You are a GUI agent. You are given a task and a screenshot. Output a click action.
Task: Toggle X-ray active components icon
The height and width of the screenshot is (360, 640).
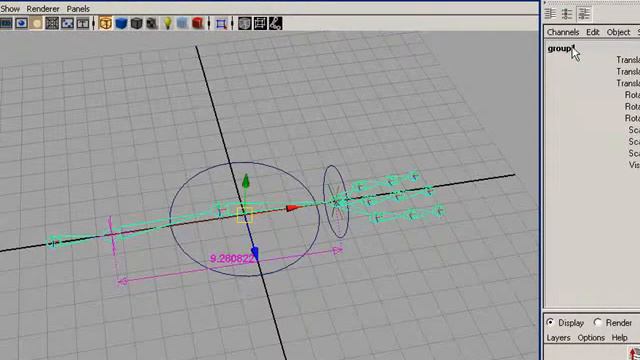[x=260, y=23]
